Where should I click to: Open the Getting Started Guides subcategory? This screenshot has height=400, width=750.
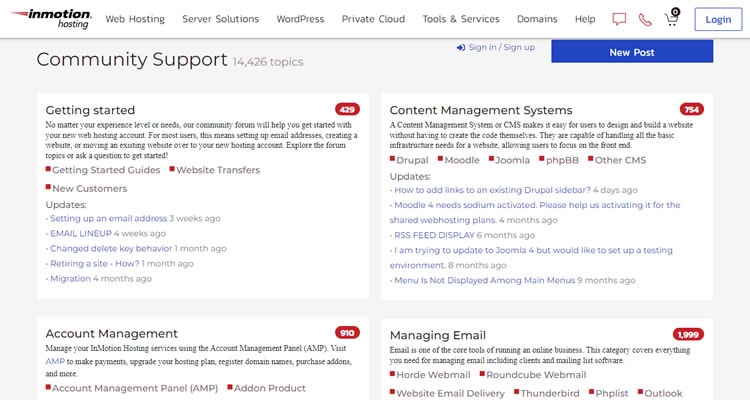click(x=106, y=170)
